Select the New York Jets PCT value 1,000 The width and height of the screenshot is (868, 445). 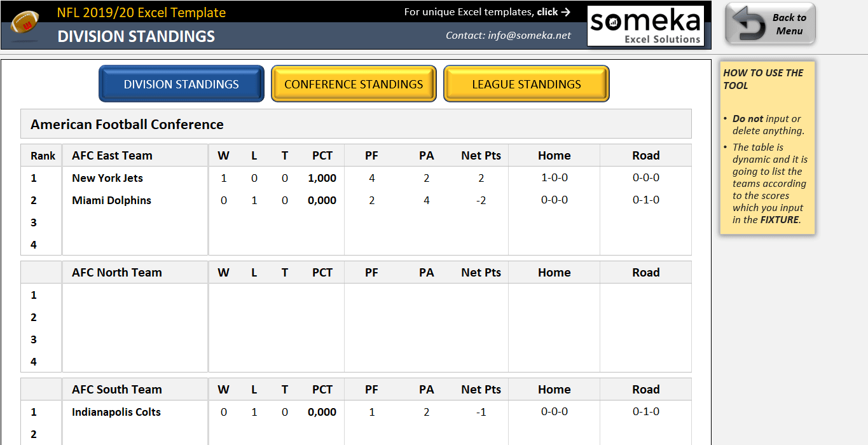coord(322,178)
